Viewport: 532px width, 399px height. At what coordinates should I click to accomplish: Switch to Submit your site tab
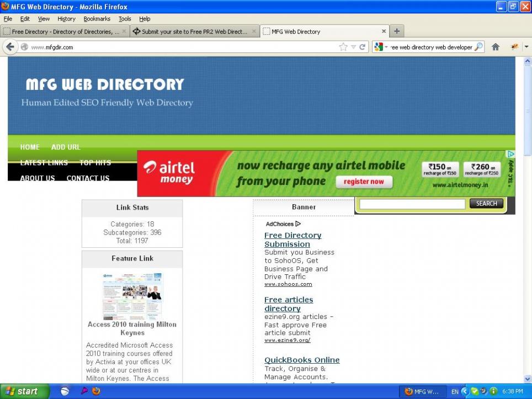194,31
